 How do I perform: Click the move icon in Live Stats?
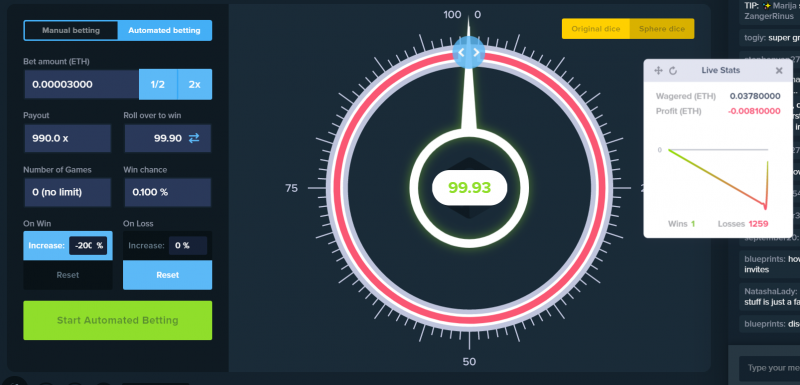(658, 71)
